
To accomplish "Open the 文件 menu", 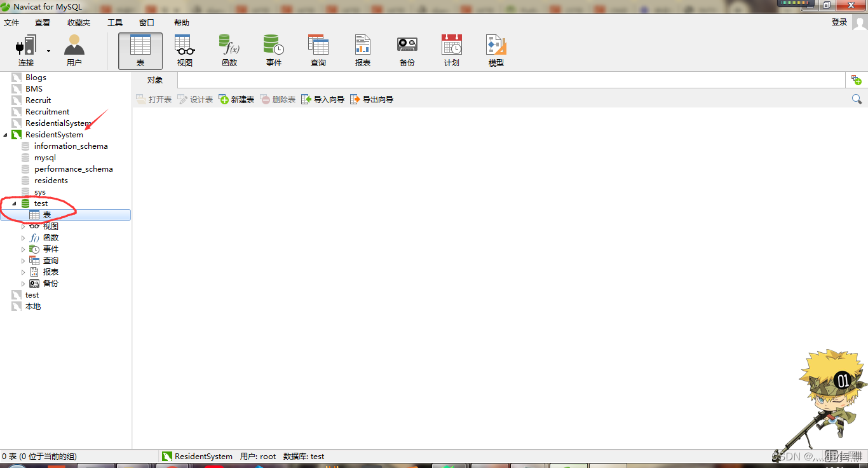I will coord(11,22).
